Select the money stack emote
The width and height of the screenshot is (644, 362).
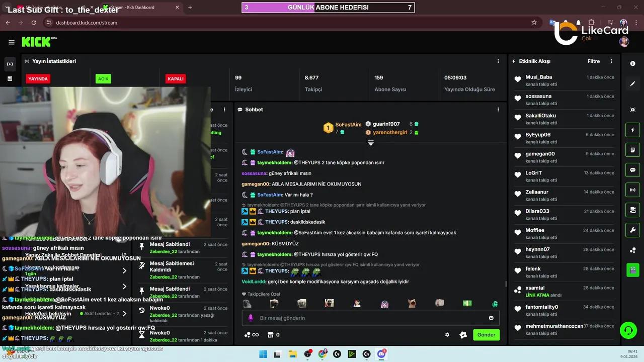pos(467,304)
